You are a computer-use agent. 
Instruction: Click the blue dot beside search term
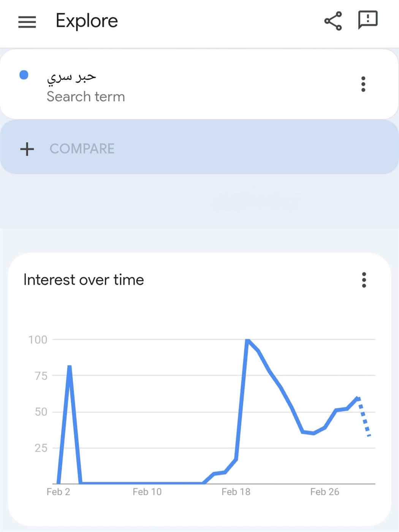point(24,75)
